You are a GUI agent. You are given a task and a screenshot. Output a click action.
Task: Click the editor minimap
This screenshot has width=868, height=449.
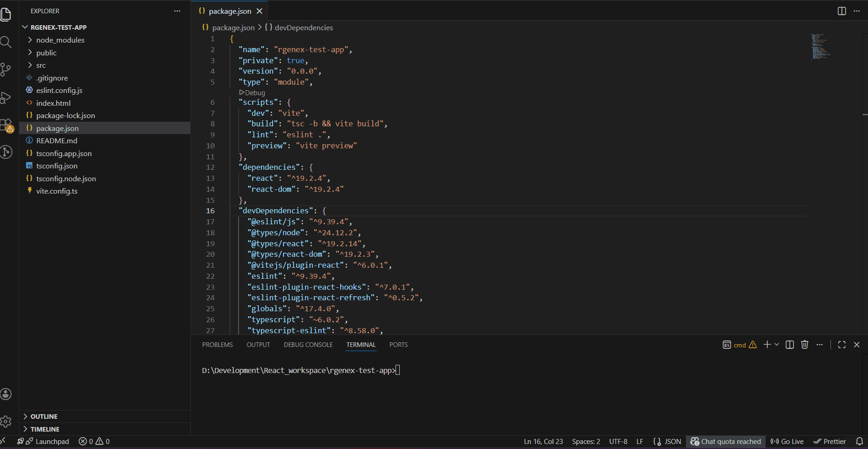point(821,47)
